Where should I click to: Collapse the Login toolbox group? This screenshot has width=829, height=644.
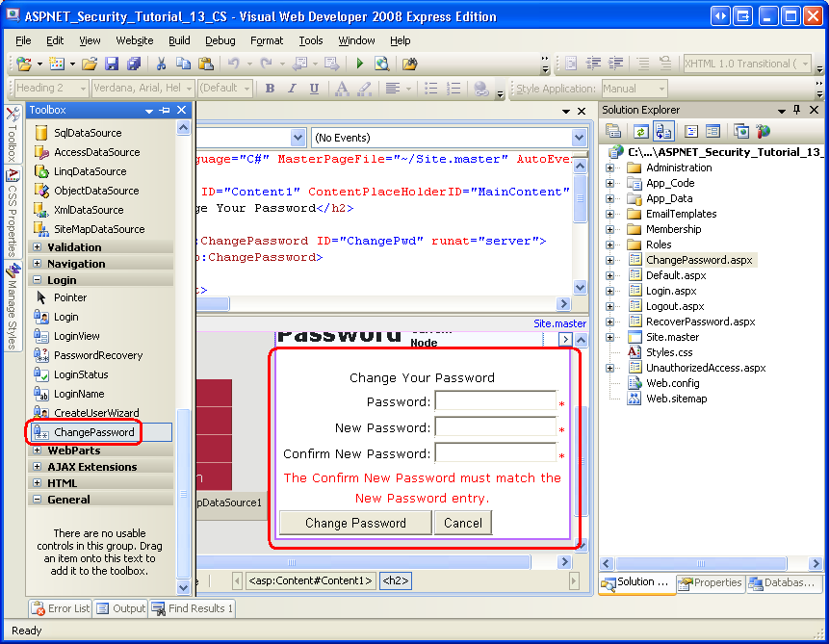click(x=37, y=280)
